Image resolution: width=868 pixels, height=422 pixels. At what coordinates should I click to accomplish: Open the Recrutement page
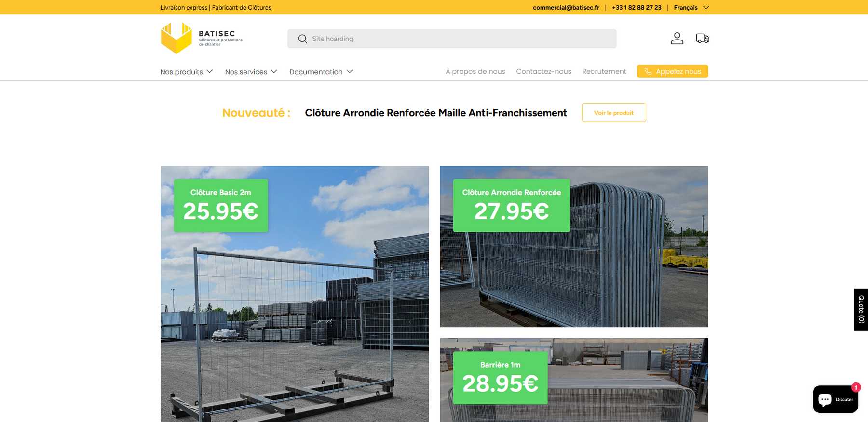coord(604,71)
